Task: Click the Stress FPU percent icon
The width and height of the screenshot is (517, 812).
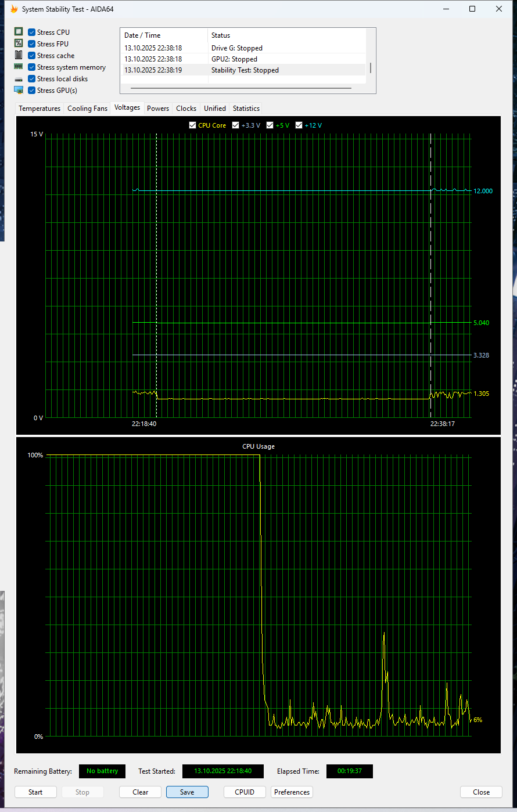Action: pos(19,43)
